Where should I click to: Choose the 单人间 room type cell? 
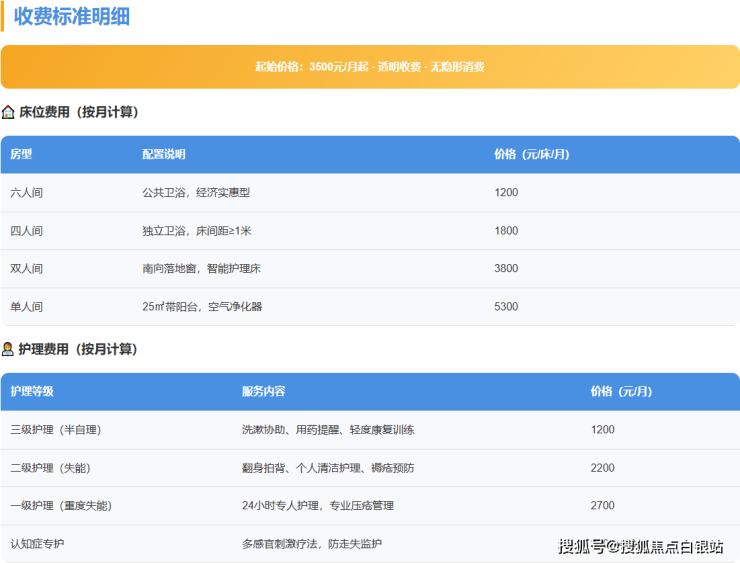(x=27, y=307)
